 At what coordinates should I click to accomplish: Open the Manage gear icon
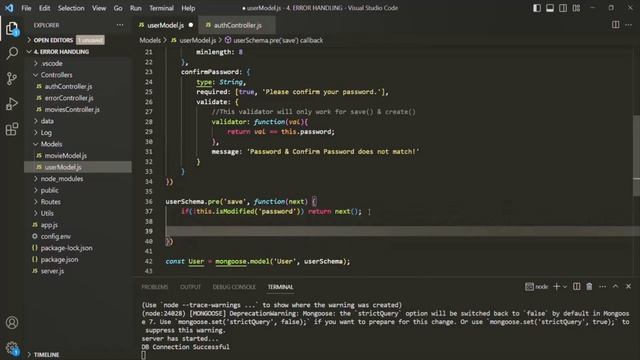pyautogui.click(x=12, y=348)
